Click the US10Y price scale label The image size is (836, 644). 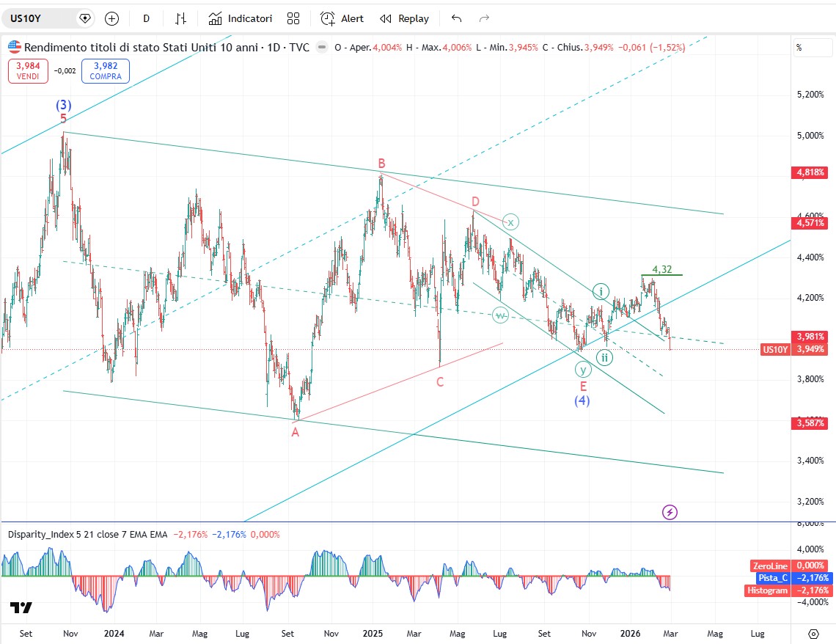tap(775, 350)
